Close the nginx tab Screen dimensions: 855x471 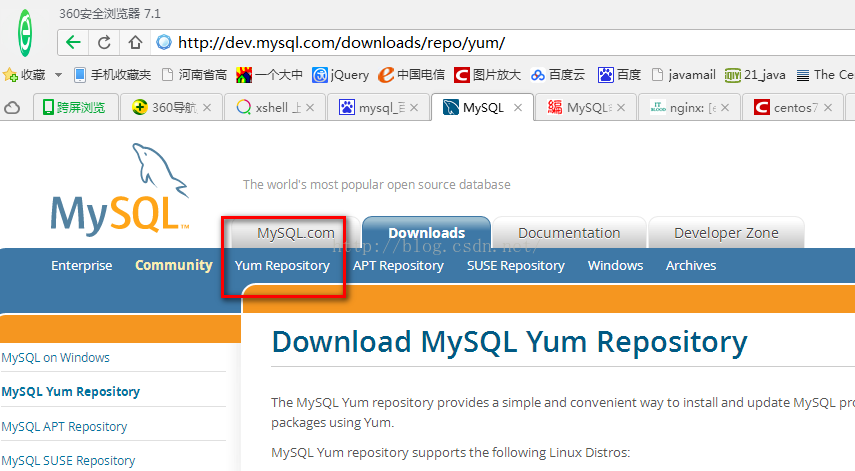725,108
